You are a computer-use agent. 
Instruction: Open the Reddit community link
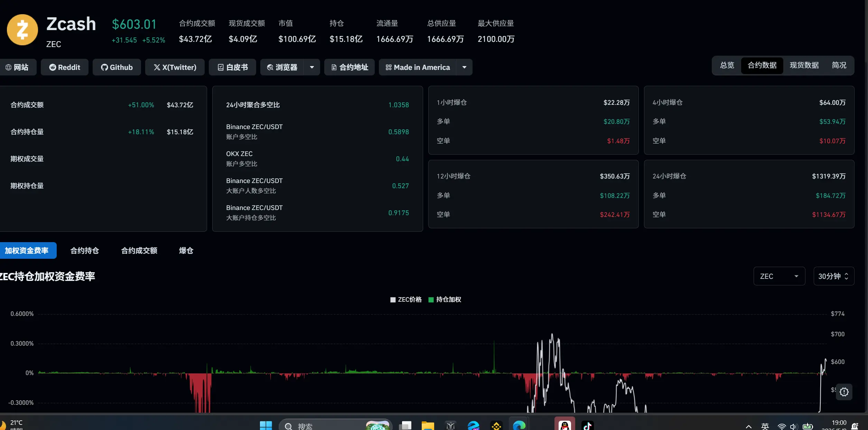point(65,67)
